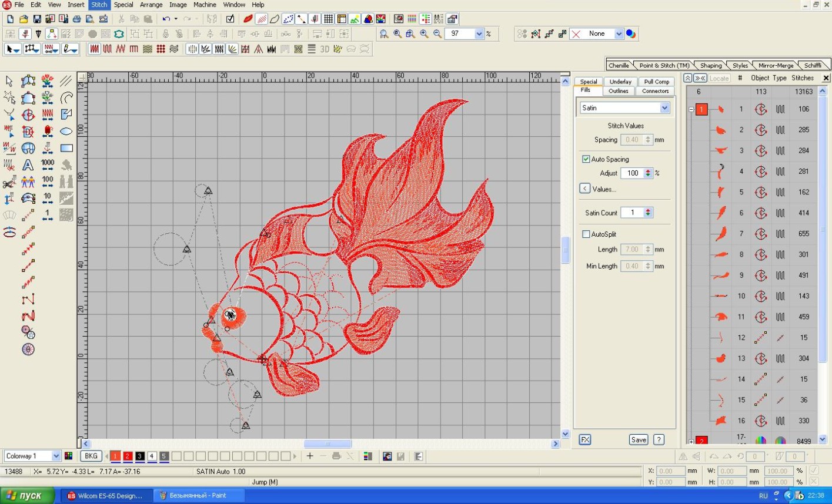Click the Zoom In magnifier icon

pyautogui.click(x=424, y=34)
